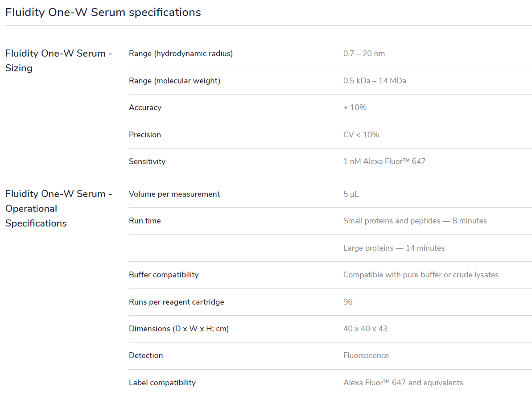
Task: Click the Run time label
Action: (x=145, y=221)
